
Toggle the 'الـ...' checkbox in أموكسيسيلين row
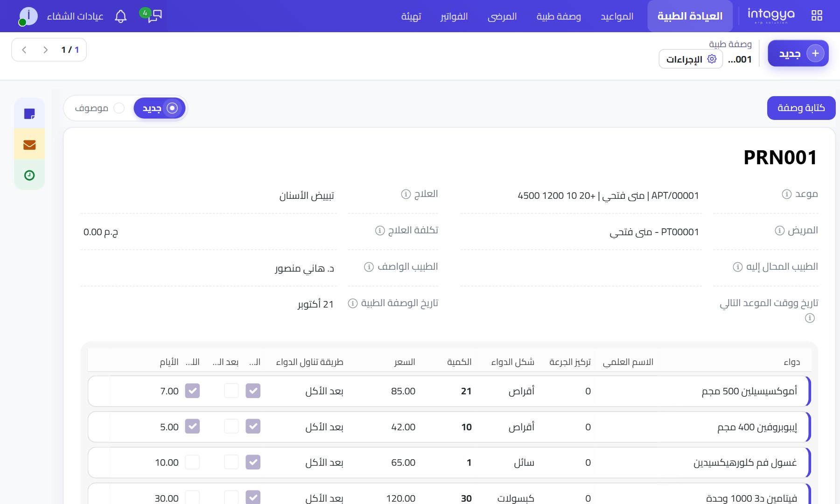pyautogui.click(x=253, y=391)
